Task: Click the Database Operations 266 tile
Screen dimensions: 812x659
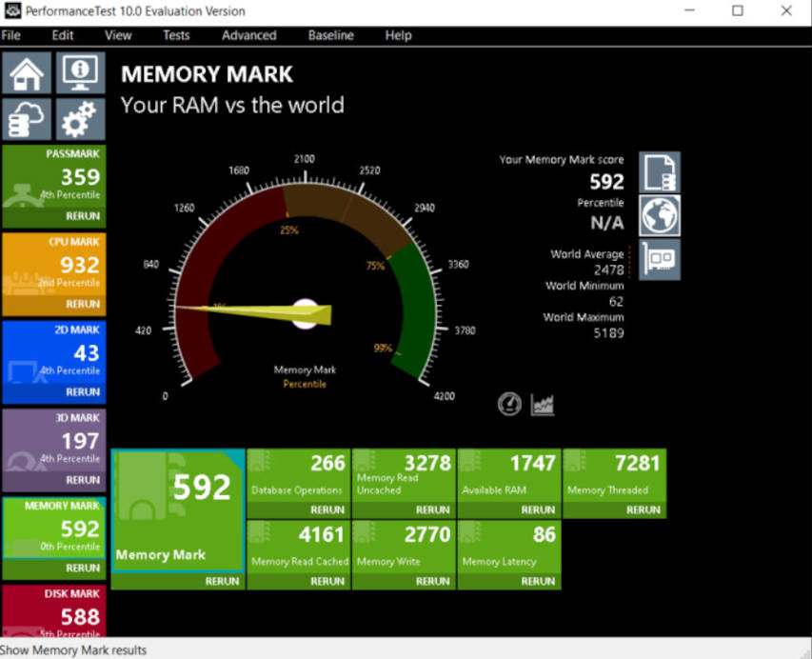Action: click(x=299, y=475)
